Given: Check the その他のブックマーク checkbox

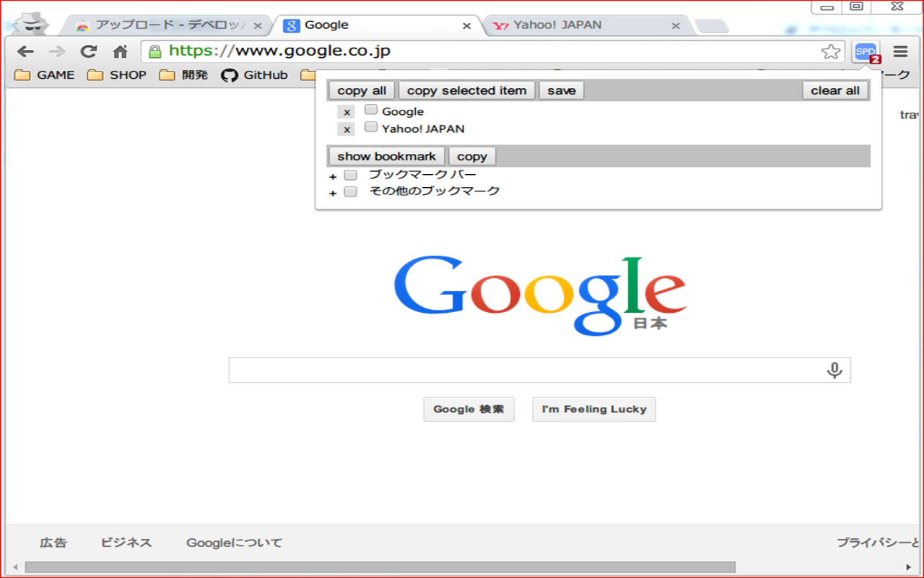Looking at the screenshot, I should [x=350, y=192].
